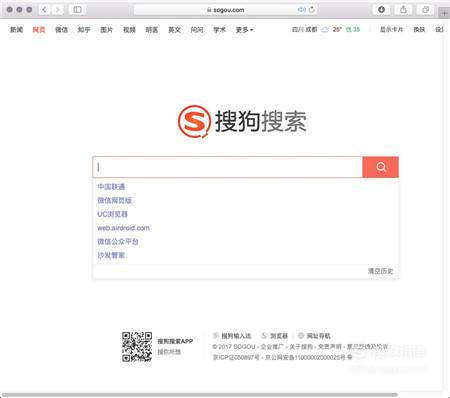This screenshot has width=450, height=398.
Task: Open the 英文 search tab
Action: 174,30
